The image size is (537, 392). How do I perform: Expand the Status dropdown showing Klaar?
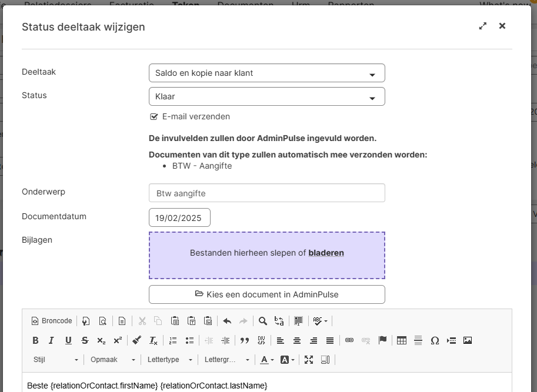point(266,96)
